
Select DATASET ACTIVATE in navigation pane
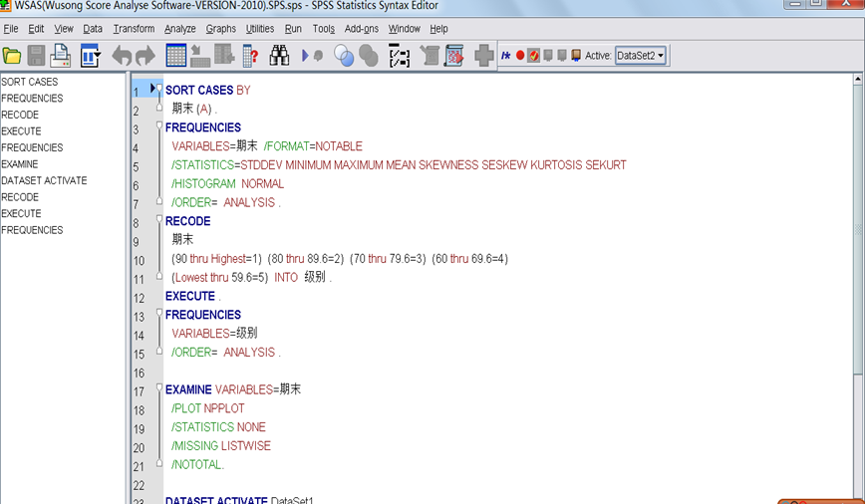[x=44, y=181]
